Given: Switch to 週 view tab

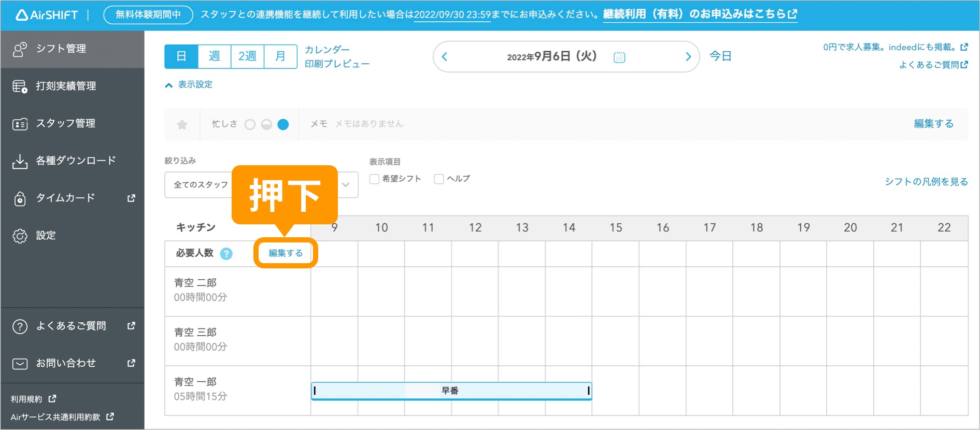Looking at the screenshot, I should coord(215,56).
